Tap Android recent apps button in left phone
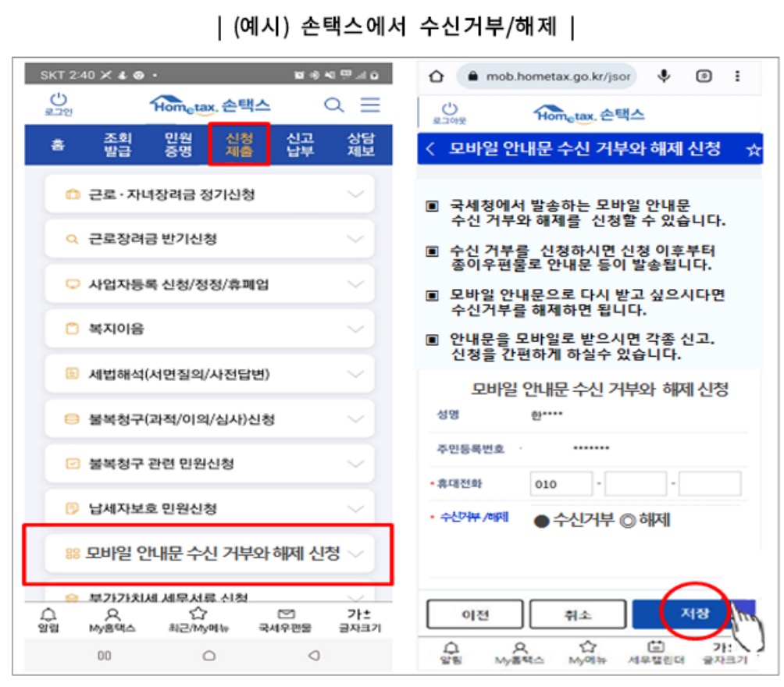This screenshot has height=687, width=784. click(104, 655)
